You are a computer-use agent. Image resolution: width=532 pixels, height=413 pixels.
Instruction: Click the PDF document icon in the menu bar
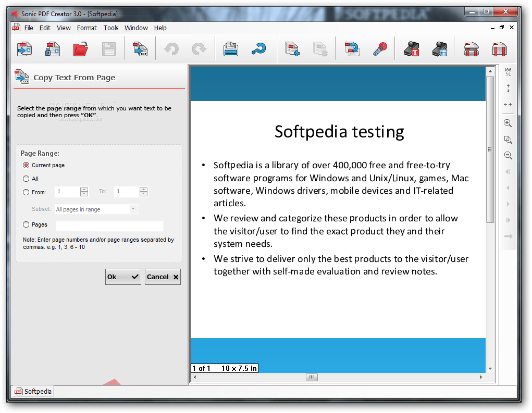[x=16, y=28]
